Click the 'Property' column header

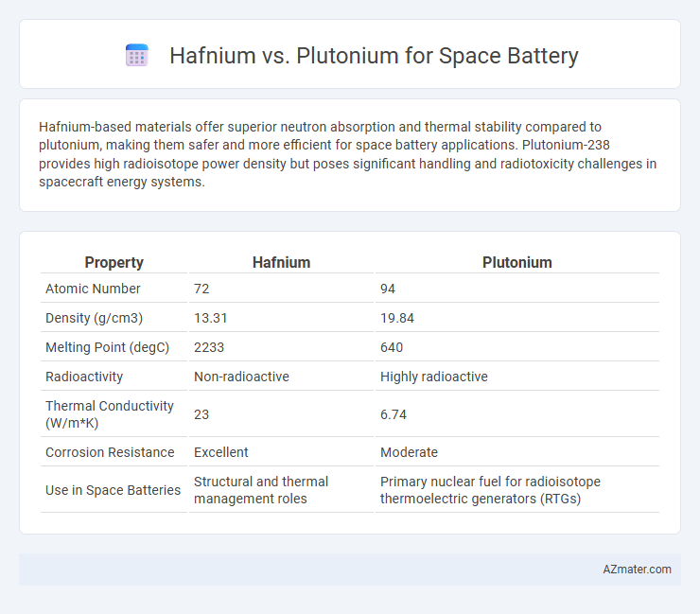pos(114,262)
